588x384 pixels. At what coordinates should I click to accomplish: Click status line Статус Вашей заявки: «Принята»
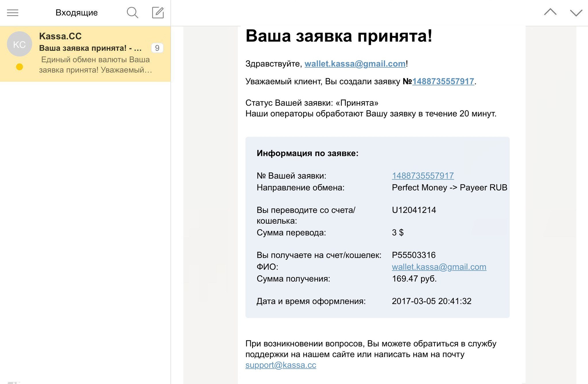tap(312, 103)
